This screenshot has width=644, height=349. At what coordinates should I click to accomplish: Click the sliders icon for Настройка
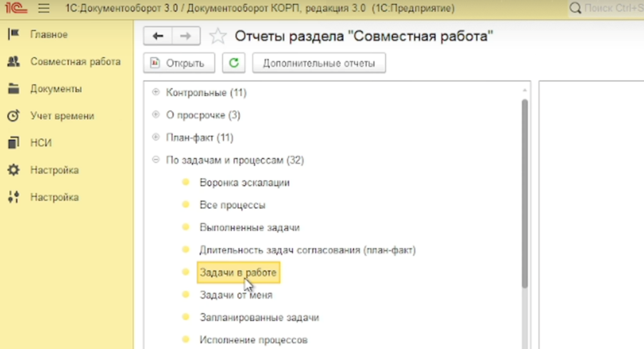pyautogui.click(x=13, y=197)
